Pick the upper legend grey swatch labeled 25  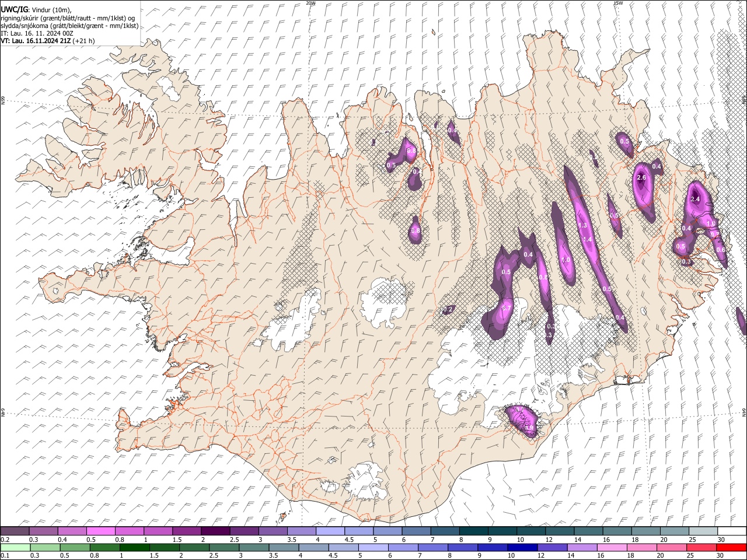703,531
